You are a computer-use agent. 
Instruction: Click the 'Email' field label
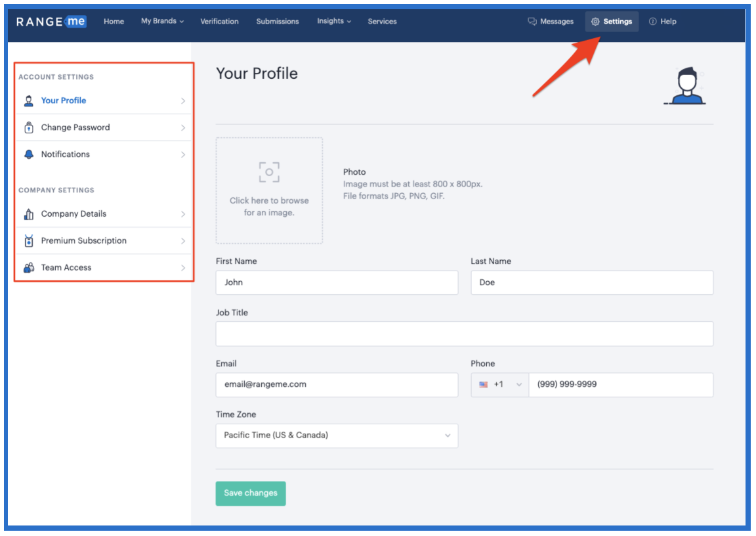(226, 364)
